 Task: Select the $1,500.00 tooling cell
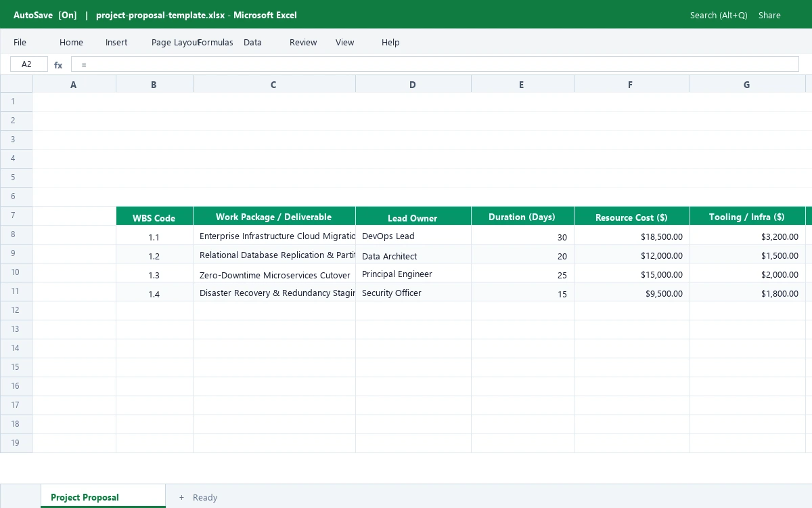[748, 254]
